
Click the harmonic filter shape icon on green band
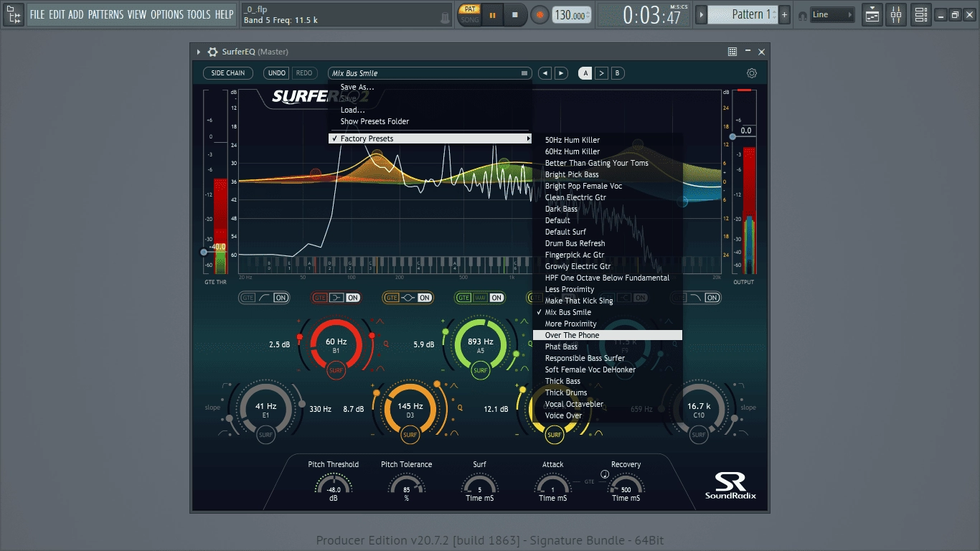click(480, 298)
